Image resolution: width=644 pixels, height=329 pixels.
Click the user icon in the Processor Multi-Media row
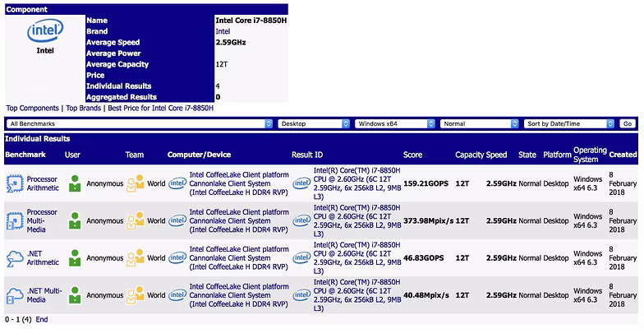point(75,220)
